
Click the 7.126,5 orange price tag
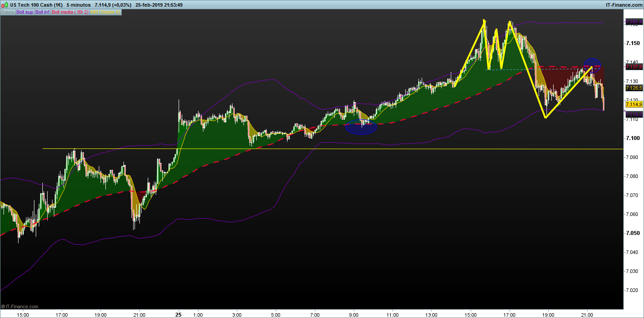point(634,88)
